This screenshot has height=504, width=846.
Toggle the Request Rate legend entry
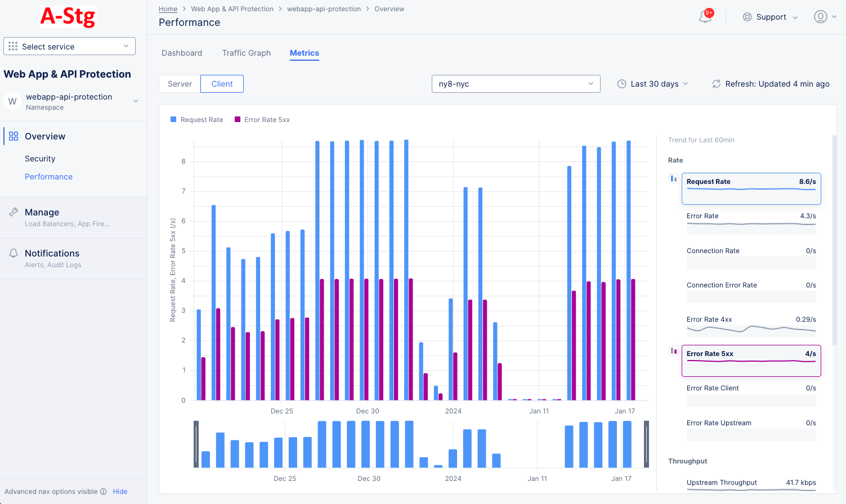tap(196, 119)
